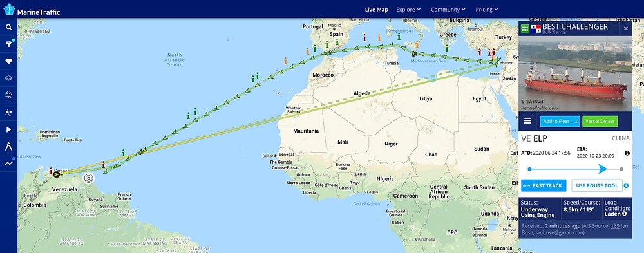Click orange info marker above the star marker
The width and height of the screenshot is (644, 253).
tap(417, 45)
